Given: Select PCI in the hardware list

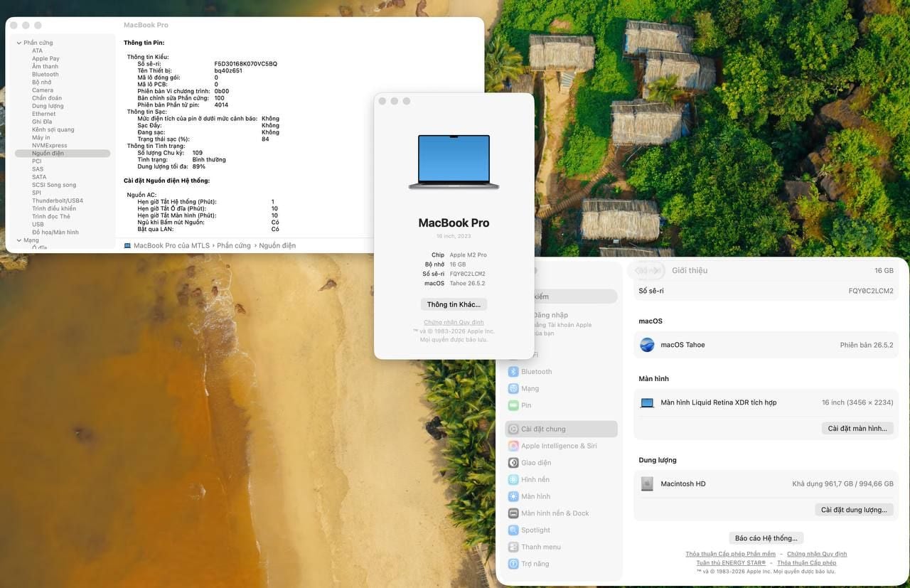Looking at the screenshot, I should pyautogui.click(x=36, y=161).
